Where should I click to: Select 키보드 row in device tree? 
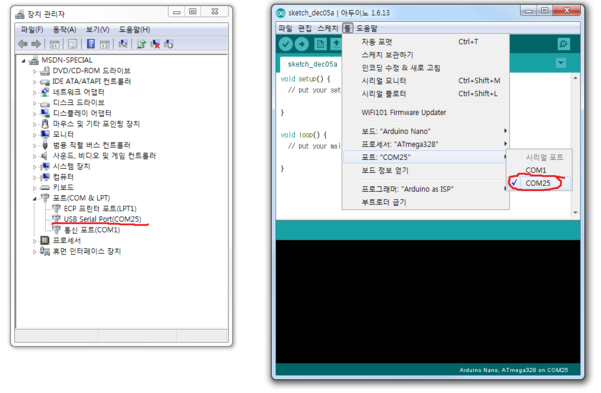click(63, 187)
